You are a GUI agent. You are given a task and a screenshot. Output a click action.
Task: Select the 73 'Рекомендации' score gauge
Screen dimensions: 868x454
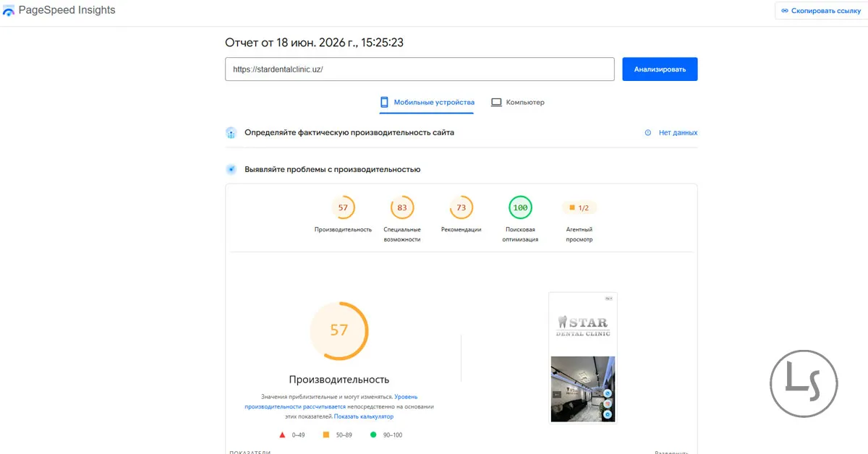pos(461,208)
